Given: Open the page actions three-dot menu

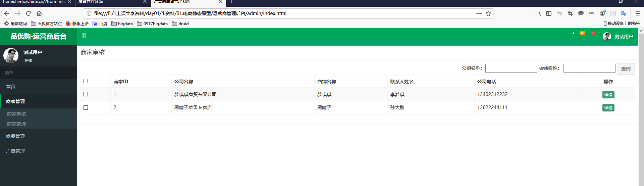Looking at the screenshot, I should click(x=479, y=13).
